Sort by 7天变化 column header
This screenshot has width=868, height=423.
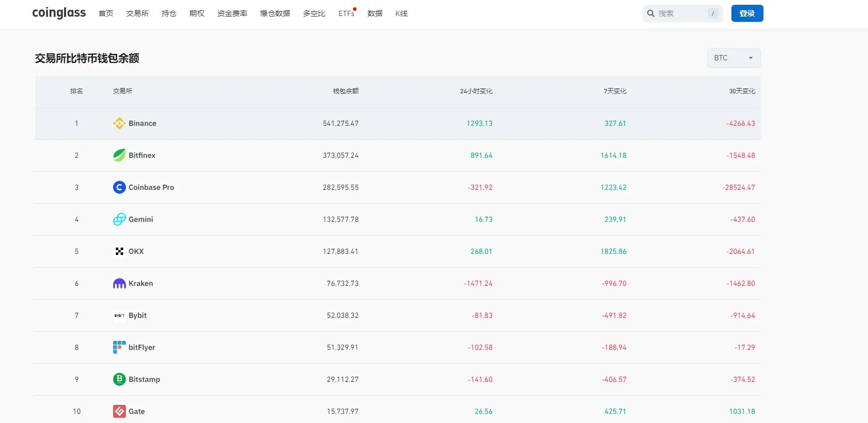[615, 91]
